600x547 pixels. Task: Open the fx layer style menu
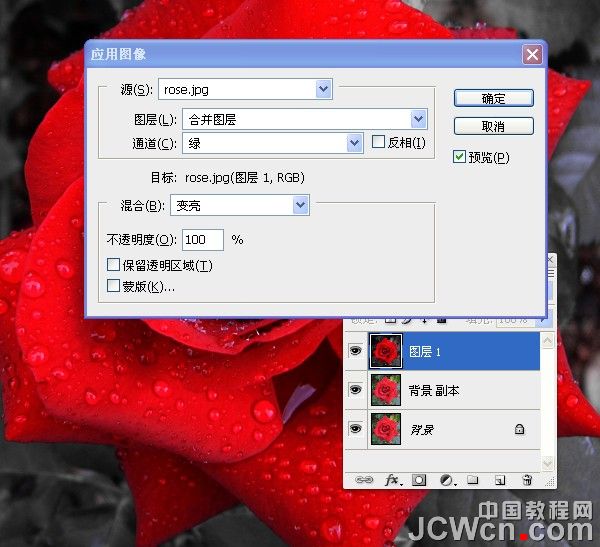[x=392, y=480]
